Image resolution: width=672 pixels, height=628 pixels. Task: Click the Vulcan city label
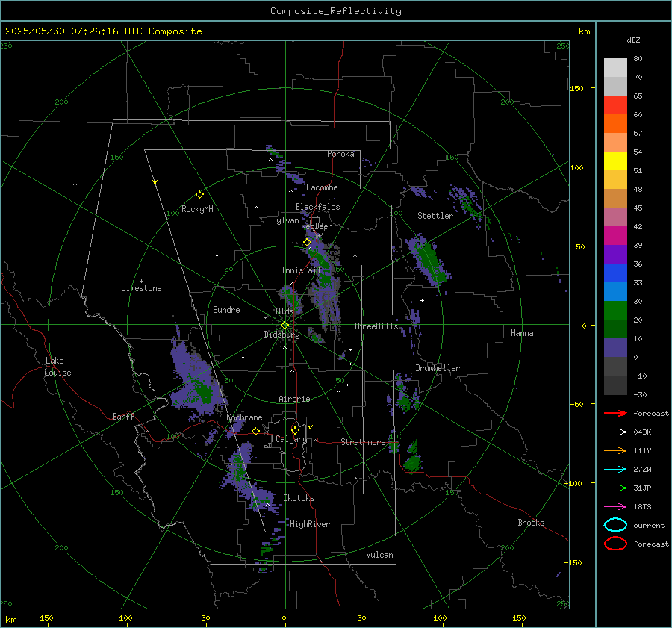pyautogui.click(x=379, y=555)
